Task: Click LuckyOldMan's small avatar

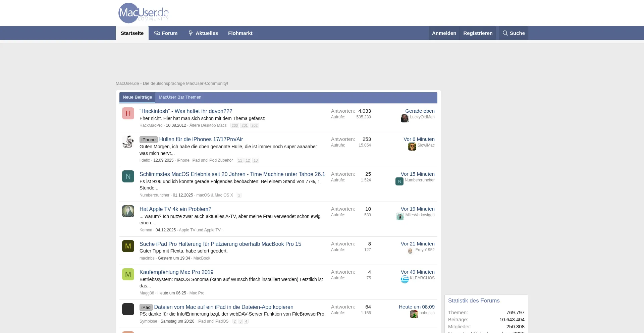Action: pos(405,118)
